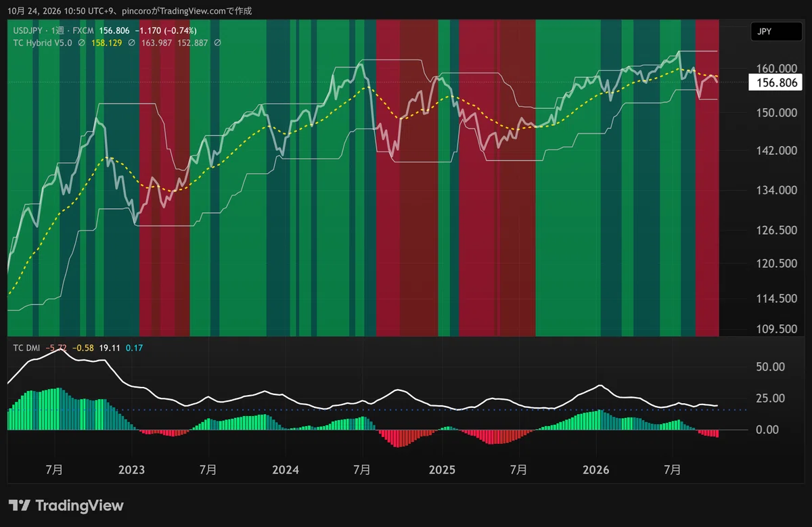Click the 160.000 price axis label
The width and height of the screenshot is (812, 527).
click(x=776, y=68)
